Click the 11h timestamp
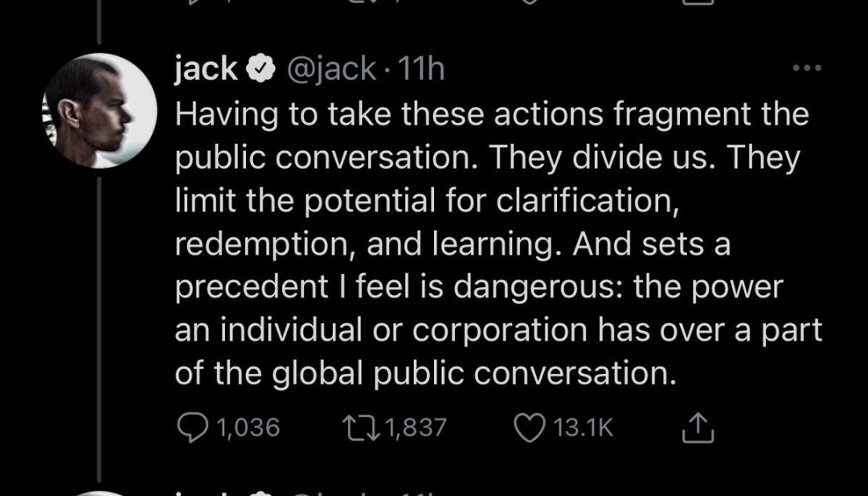 coord(420,71)
